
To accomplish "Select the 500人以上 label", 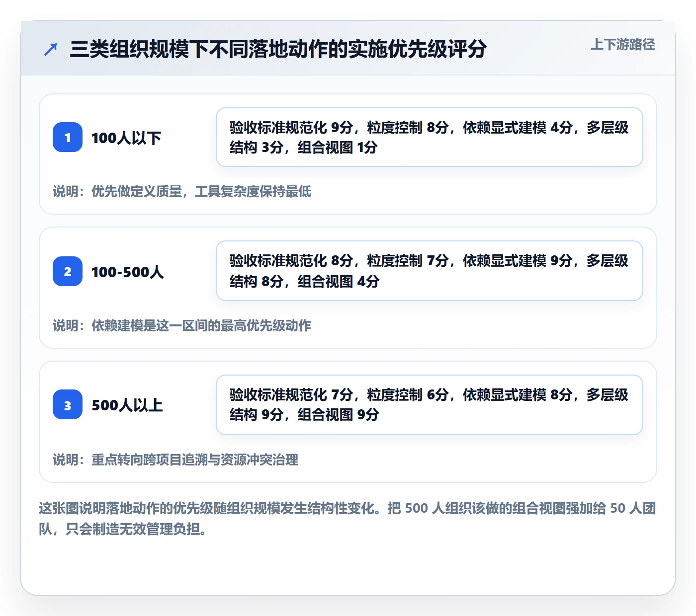I will (127, 405).
